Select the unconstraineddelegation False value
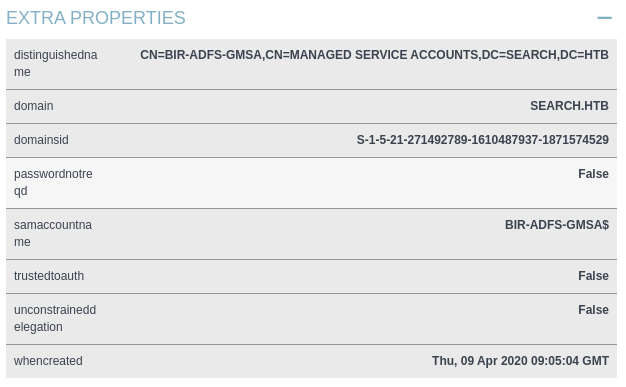This screenshot has height=387, width=626. coord(593,310)
